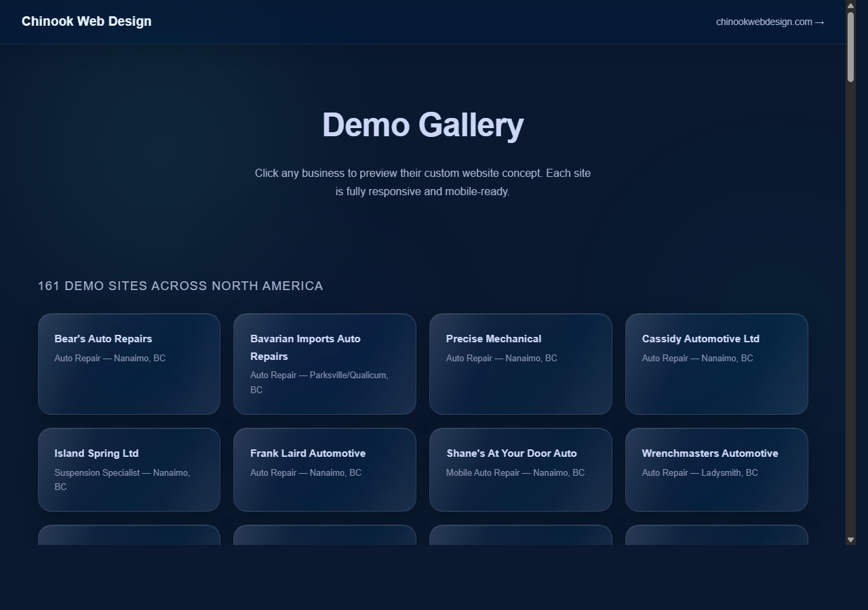Click the Demo Gallery page heading
This screenshot has width=868, height=610.
(423, 125)
